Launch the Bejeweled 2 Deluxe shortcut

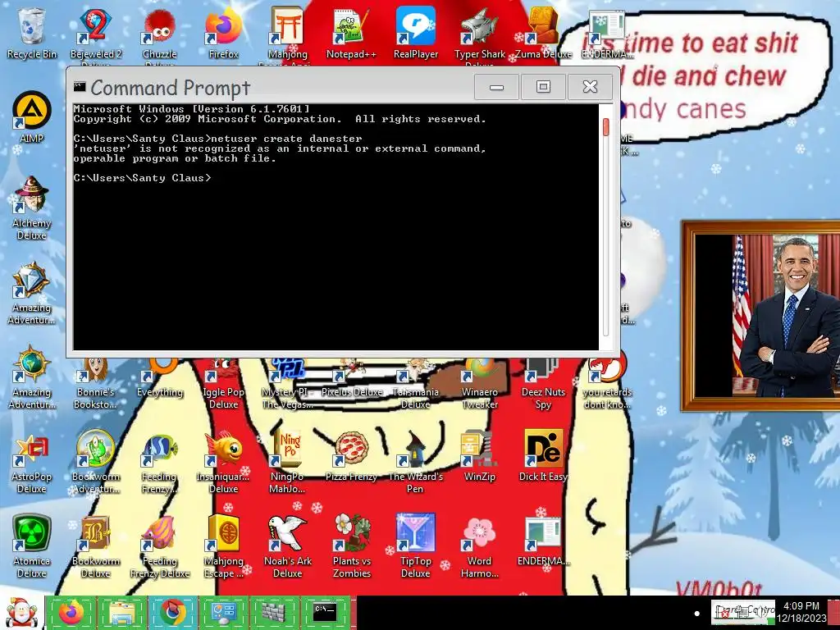tap(95, 32)
